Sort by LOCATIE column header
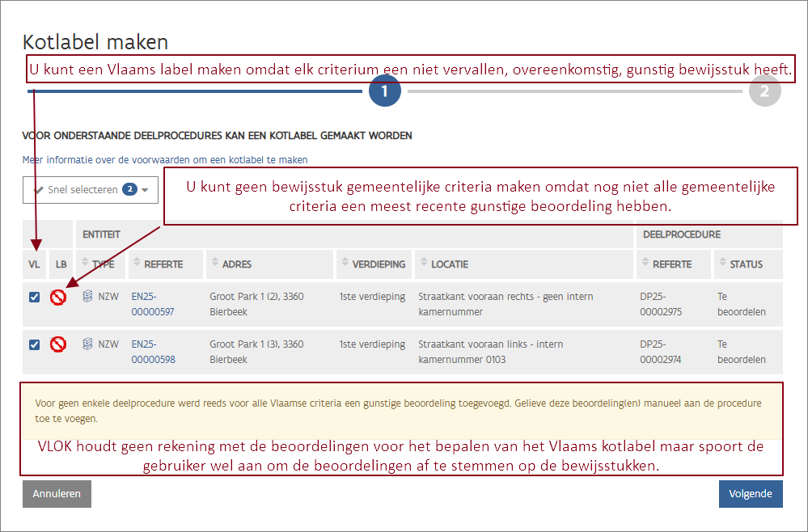The image size is (808, 532). (x=424, y=264)
